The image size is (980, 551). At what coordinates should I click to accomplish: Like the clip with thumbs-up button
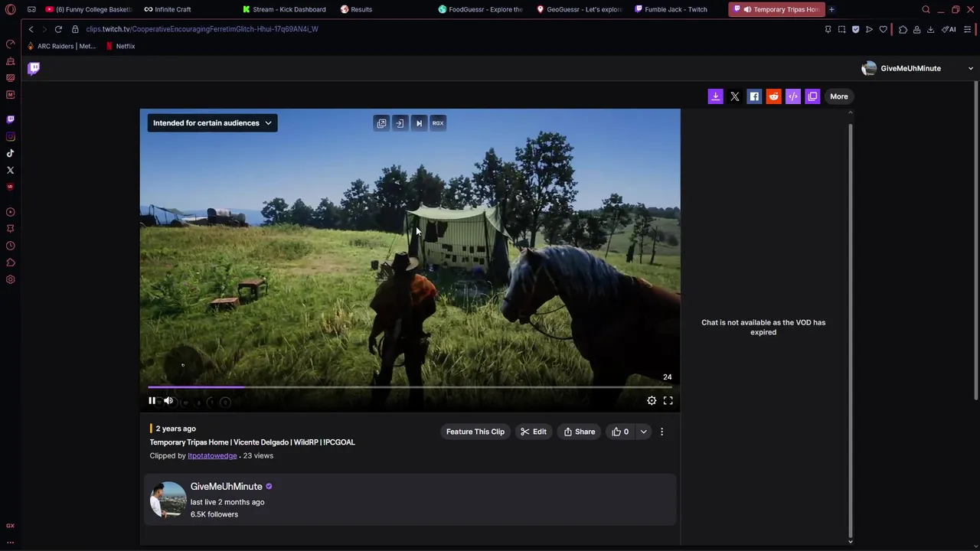pyautogui.click(x=619, y=432)
